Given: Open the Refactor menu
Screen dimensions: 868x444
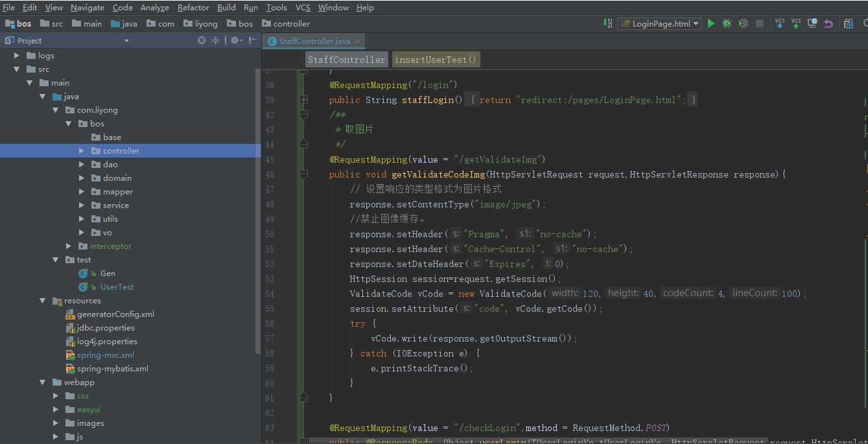Looking at the screenshot, I should point(193,7).
